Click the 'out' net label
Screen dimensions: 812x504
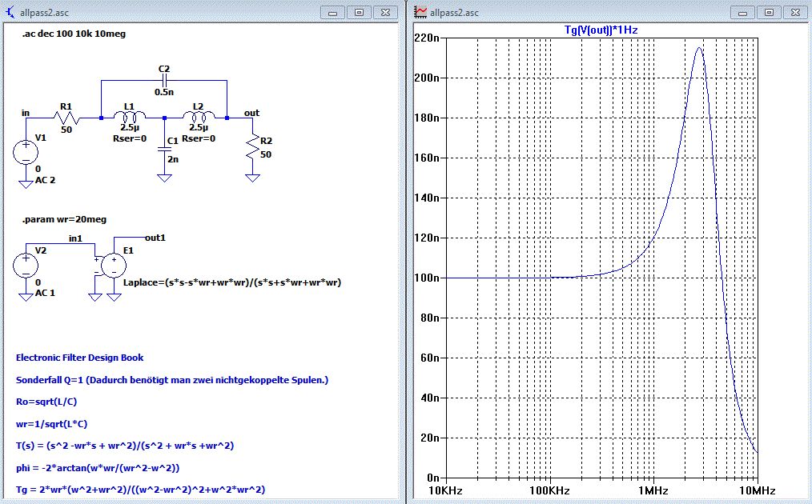(251, 113)
